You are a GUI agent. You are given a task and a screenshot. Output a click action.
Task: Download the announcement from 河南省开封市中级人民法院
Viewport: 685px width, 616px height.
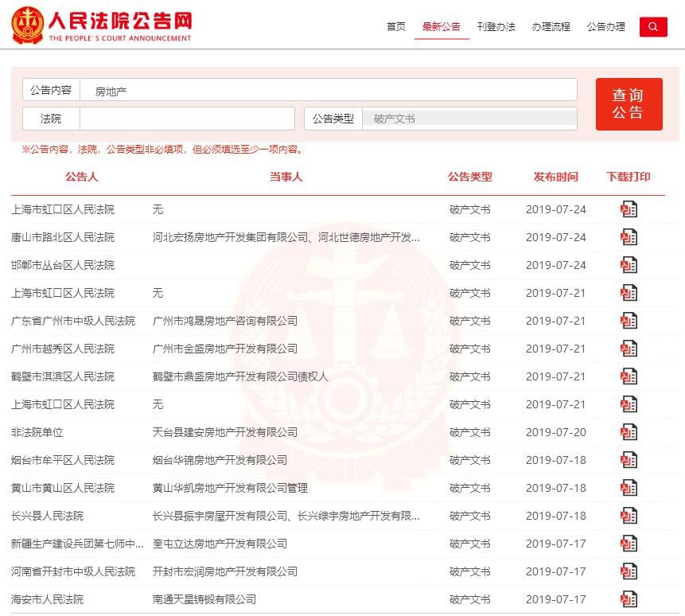629,571
